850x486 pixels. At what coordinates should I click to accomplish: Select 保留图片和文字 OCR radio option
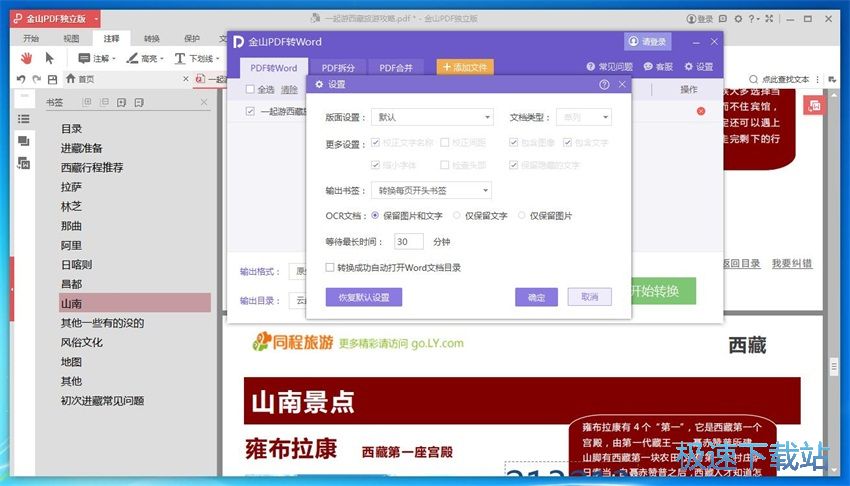click(x=375, y=215)
